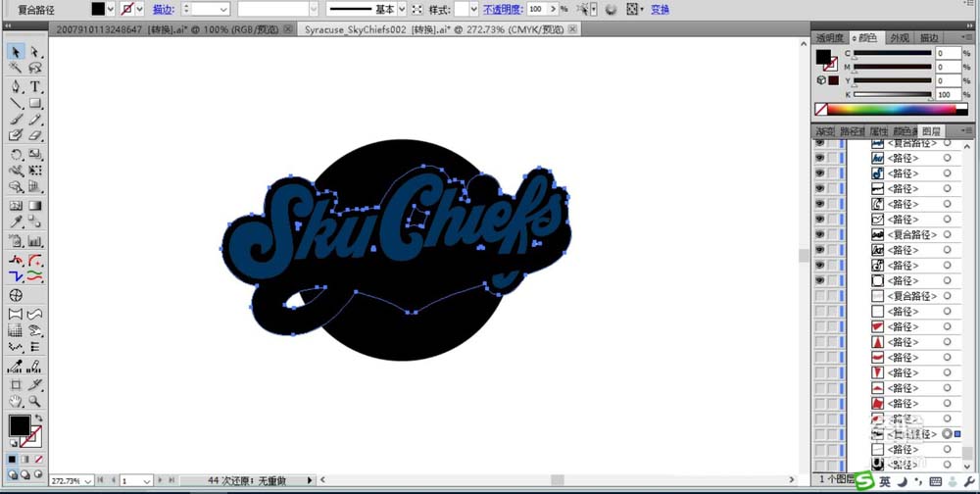980x494 pixels.
Task: Select the Column Graph tool
Action: [x=35, y=241]
